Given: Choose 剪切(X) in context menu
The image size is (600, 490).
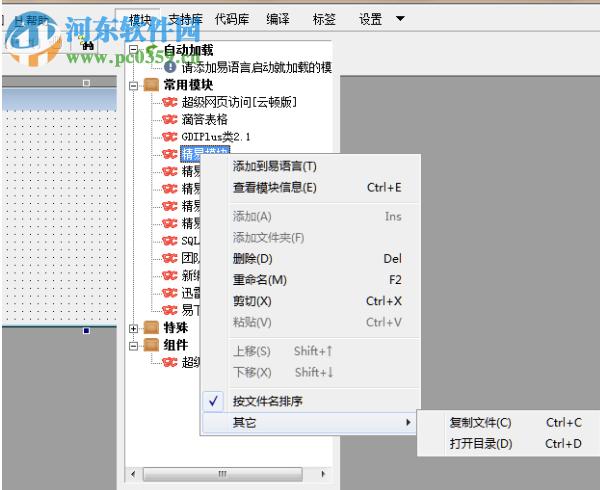Looking at the screenshot, I should click(x=311, y=301).
